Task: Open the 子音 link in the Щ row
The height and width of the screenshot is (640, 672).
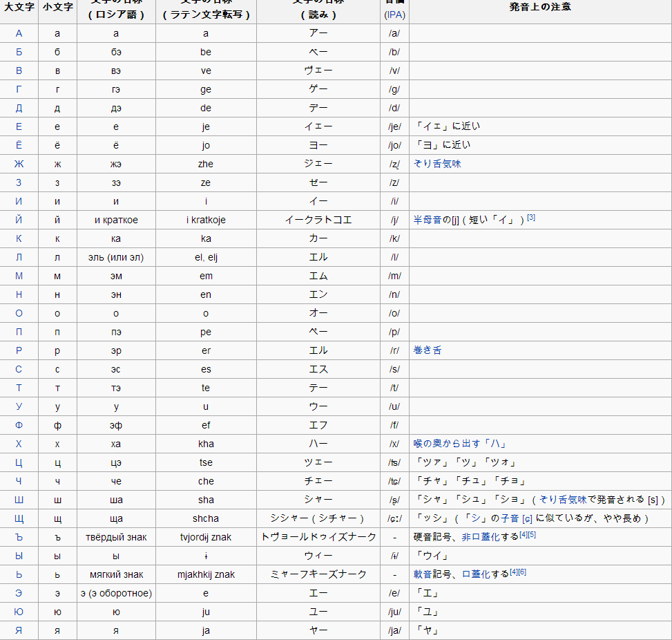Action: (x=510, y=518)
